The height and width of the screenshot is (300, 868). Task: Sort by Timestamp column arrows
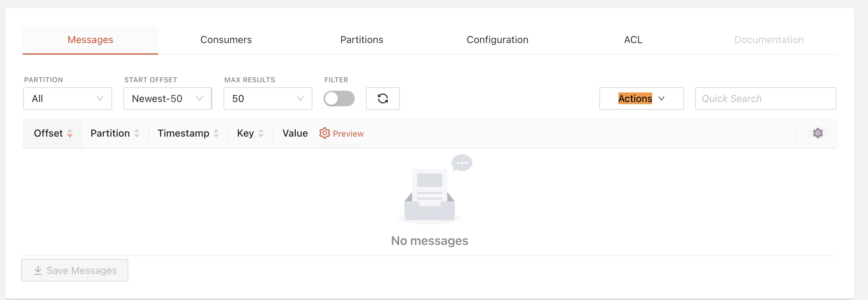click(x=216, y=133)
